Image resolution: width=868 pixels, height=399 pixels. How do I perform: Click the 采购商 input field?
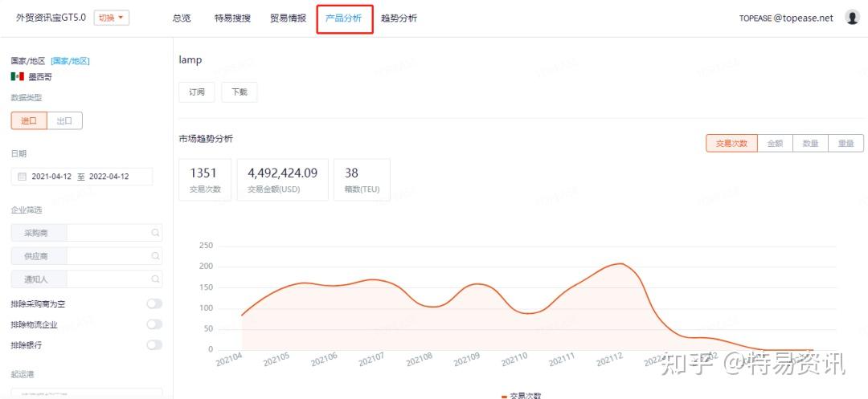(x=108, y=233)
